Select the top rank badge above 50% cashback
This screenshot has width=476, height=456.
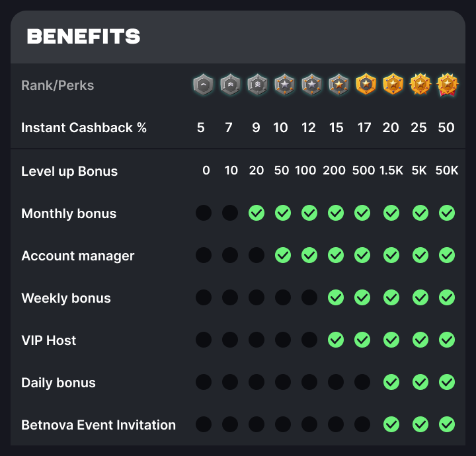[x=448, y=85]
